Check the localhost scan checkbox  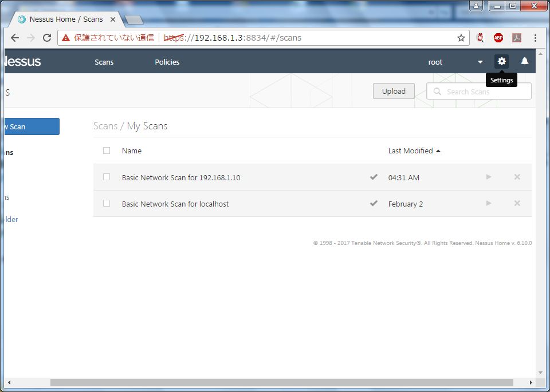107,203
